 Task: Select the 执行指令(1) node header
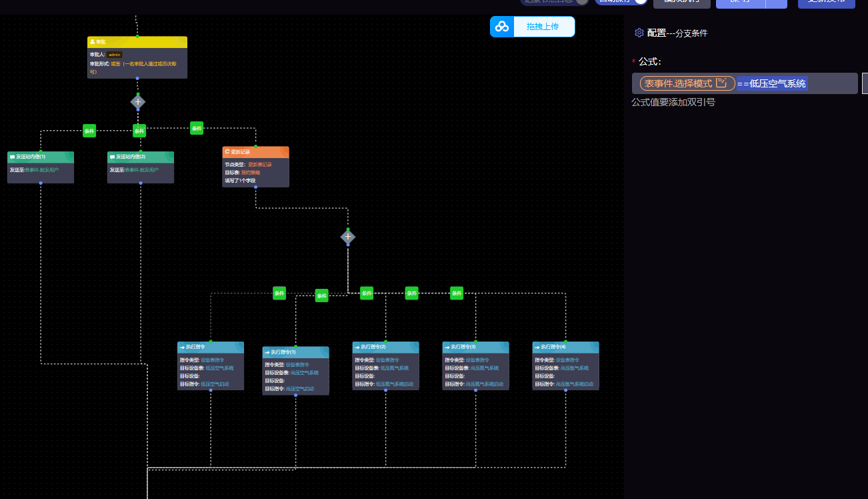(296, 352)
